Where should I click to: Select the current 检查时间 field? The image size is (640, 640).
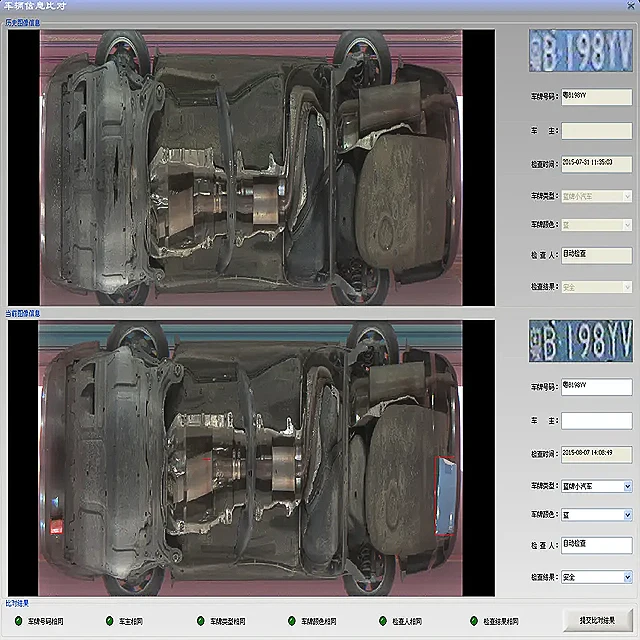coord(595,453)
